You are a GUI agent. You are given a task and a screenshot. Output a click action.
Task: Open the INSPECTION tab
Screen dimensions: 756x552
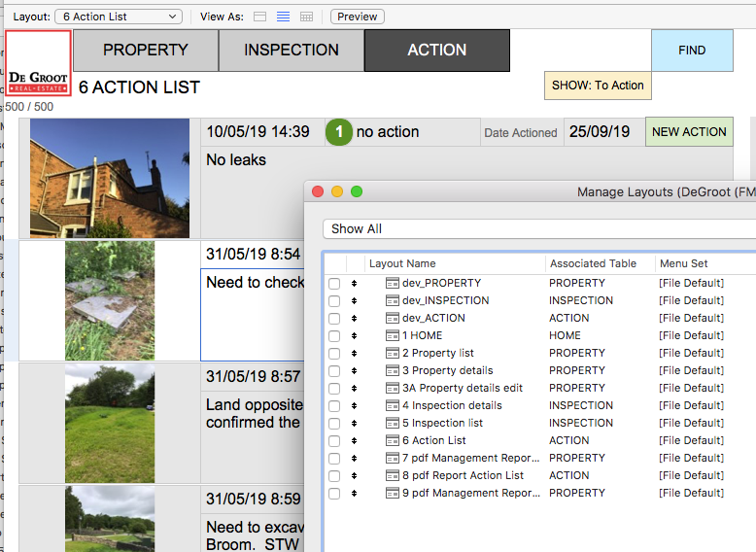click(x=292, y=51)
